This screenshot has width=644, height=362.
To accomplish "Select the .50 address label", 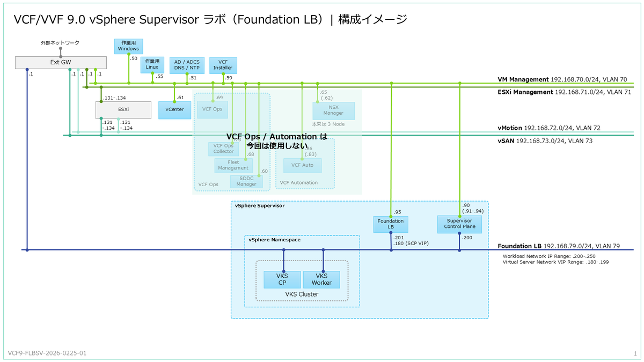I will point(134,58).
